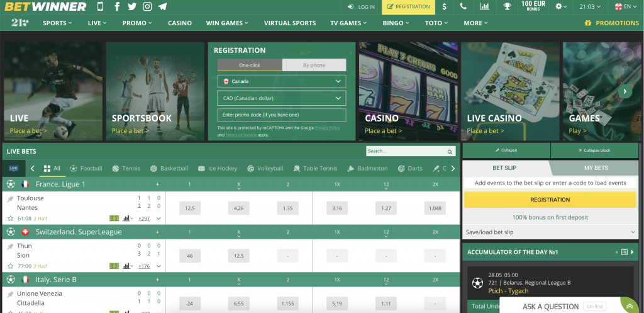Open the Facebook page icon

tap(117, 6)
